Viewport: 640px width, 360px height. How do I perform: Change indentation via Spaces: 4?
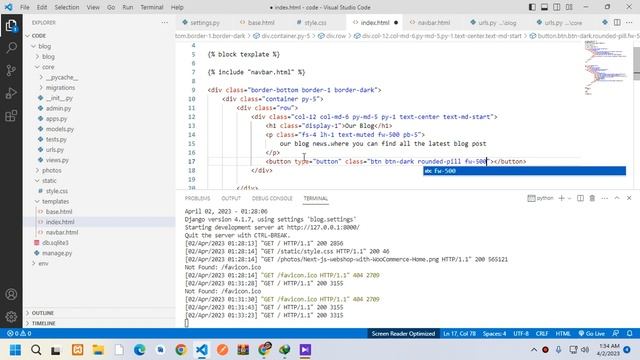[x=494, y=333]
